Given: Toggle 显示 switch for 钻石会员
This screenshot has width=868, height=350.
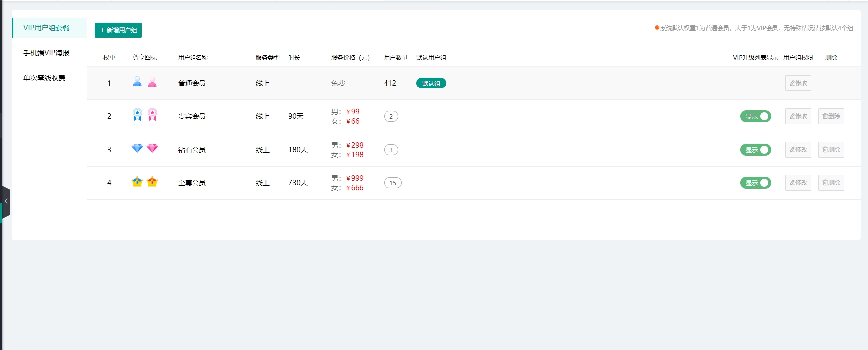Looking at the screenshot, I should (755, 150).
